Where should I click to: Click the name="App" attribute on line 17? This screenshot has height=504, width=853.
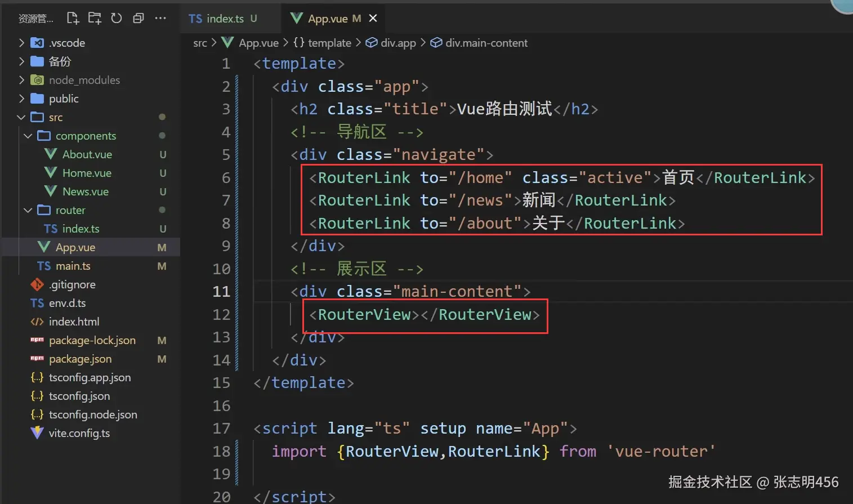pyautogui.click(x=522, y=429)
